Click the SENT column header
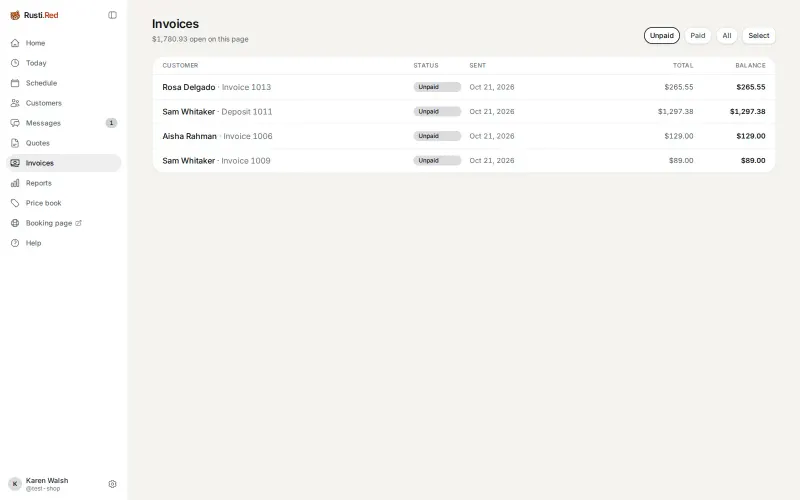This screenshot has height=500, width=800. tap(478, 65)
